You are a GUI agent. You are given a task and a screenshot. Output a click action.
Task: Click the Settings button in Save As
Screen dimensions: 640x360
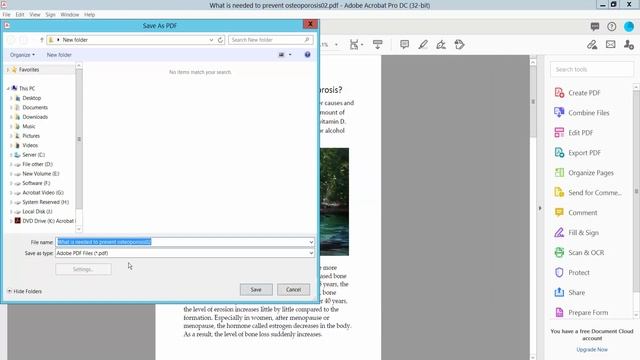pyautogui.click(x=83, y=269)
